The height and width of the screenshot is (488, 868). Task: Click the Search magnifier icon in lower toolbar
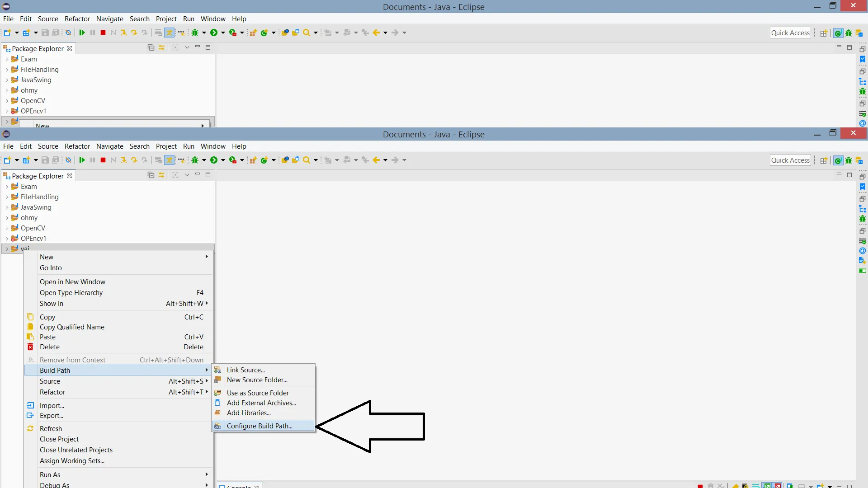[x=307, y=160]
